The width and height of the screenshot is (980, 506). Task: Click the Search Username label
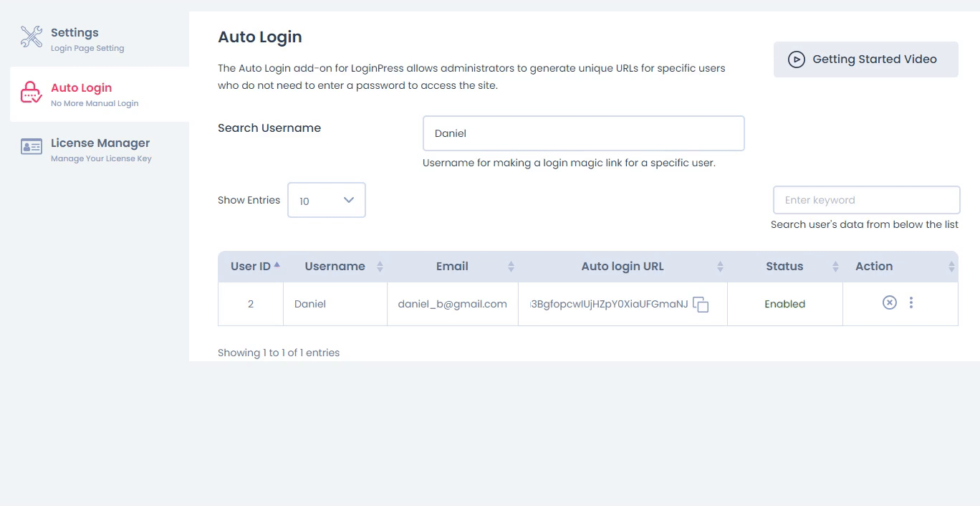[x=269, y=128]
